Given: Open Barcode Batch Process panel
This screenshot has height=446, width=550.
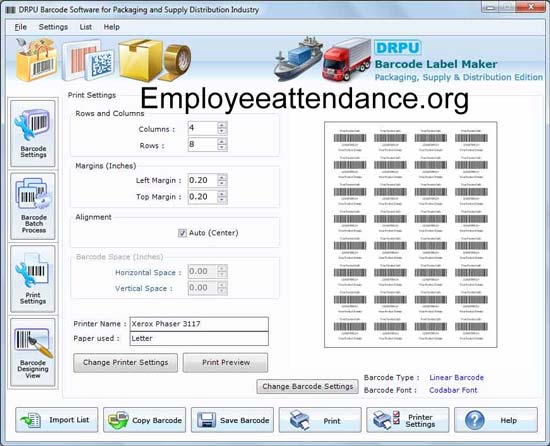Looking at the screenshot, I should click(33, 206).
